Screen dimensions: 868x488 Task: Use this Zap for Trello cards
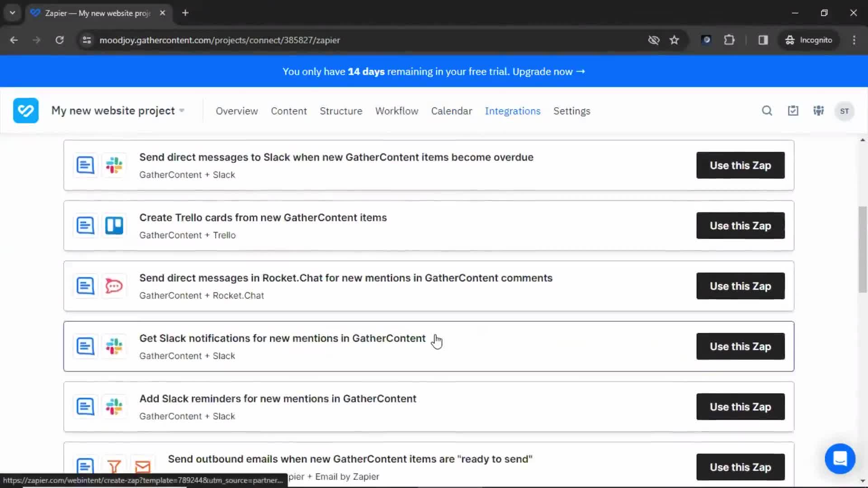(x=740, y=225)
